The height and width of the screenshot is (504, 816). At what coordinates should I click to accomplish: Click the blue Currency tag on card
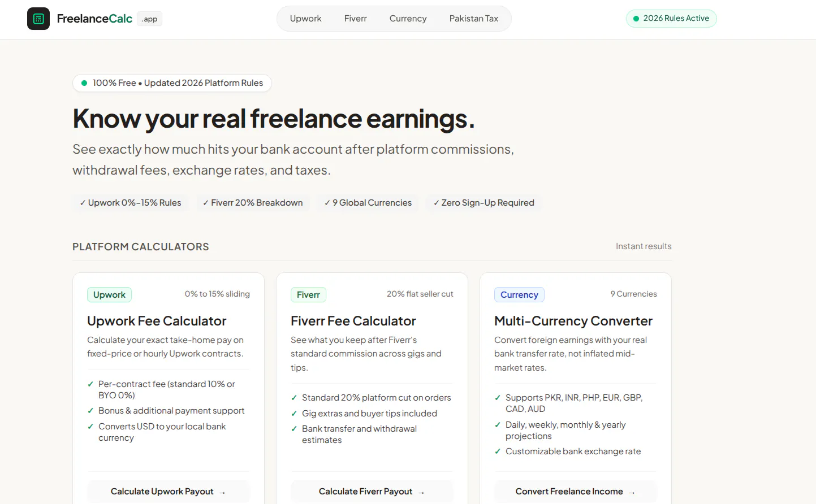click(519, 295)
